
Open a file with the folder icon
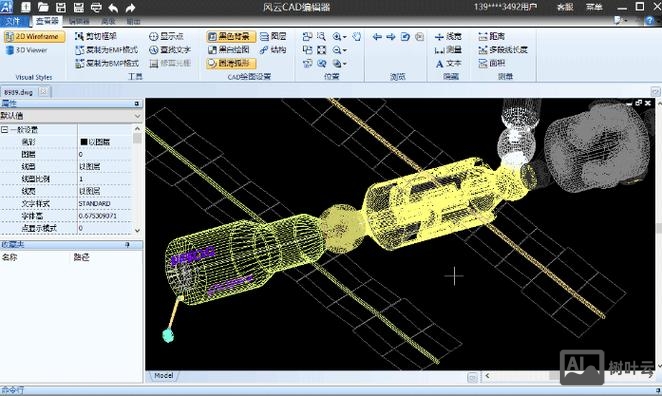[x=43, y=7]
